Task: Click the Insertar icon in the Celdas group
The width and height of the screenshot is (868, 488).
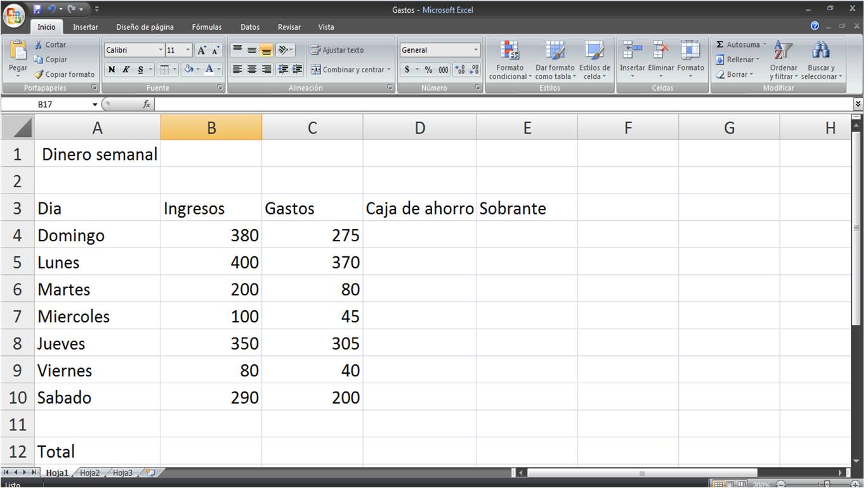Action: 632,56
